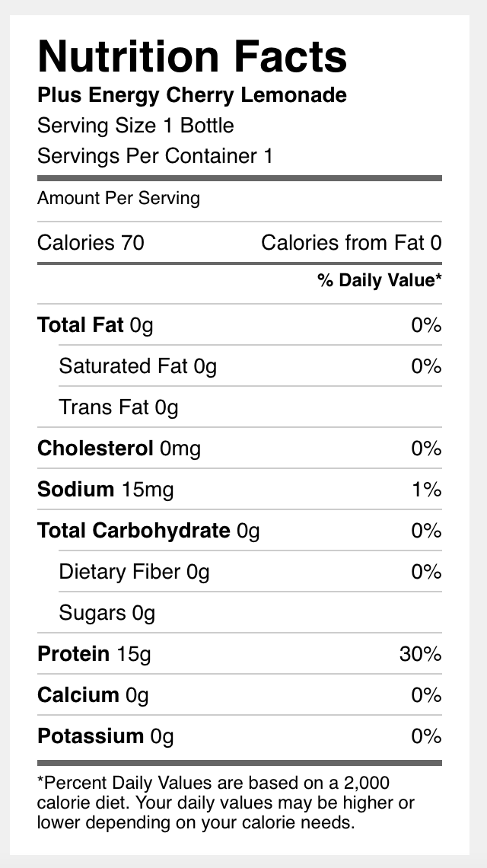This screenshot has width=487, height=868.
Task: Select the Calories 70 entry
Action: click(91, 243)
